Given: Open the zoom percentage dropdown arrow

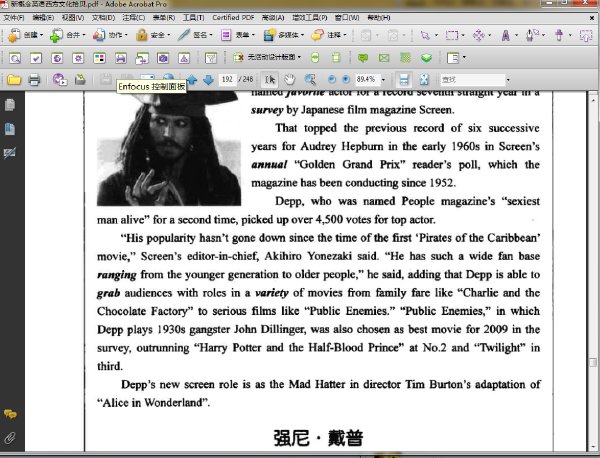Looking at the screenshot, I should point(383,80).
